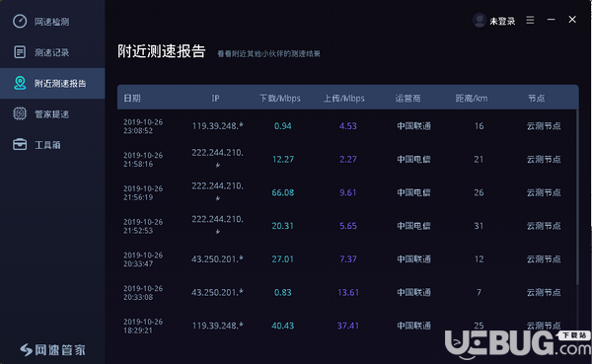
Task: Select the 2019-10-26 18:29:21 date cell
Action: click(x=143, y=326)
